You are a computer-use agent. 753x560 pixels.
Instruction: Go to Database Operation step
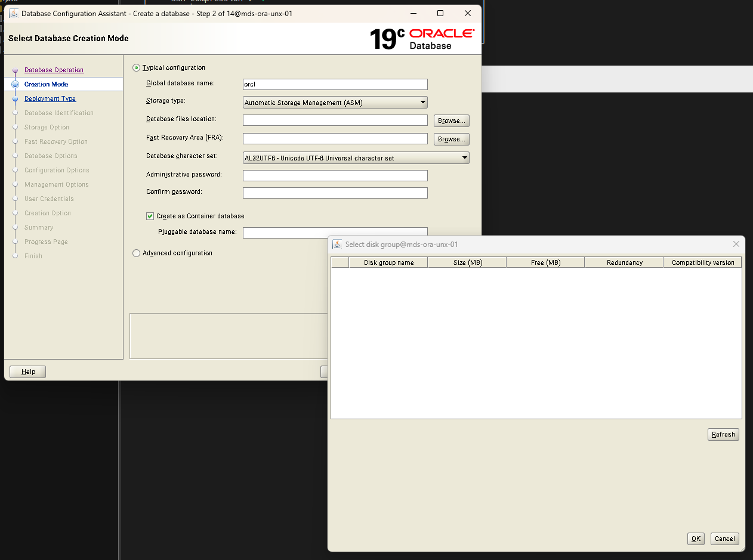(54, 70)
